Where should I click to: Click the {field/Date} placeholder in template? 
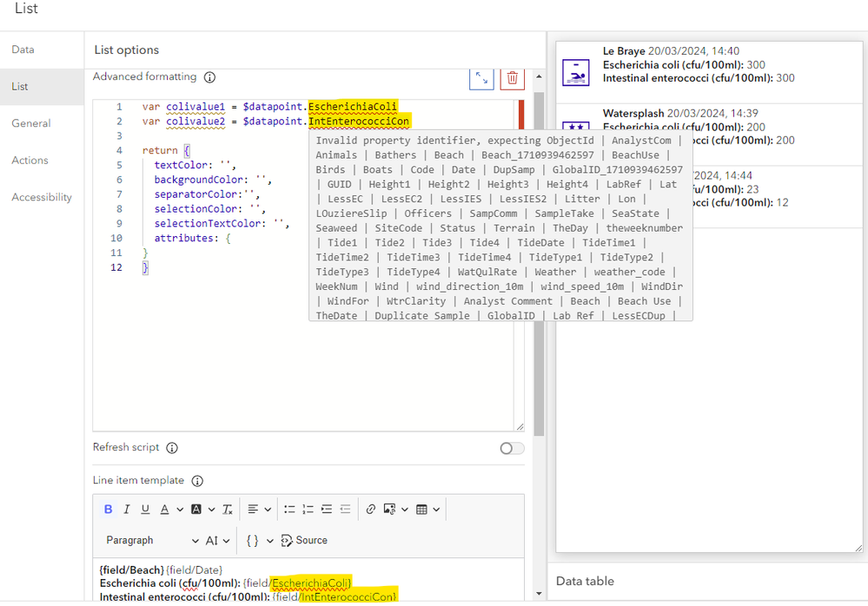[195, 570]
